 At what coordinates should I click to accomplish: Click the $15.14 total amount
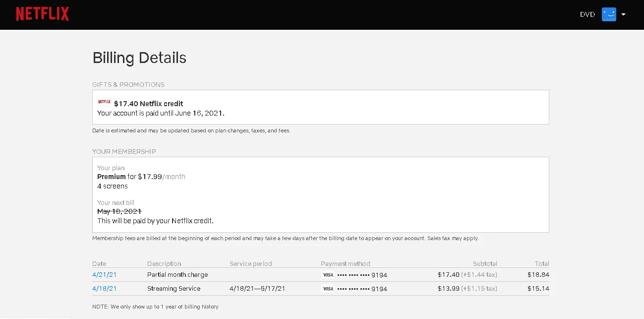[538, 288]
